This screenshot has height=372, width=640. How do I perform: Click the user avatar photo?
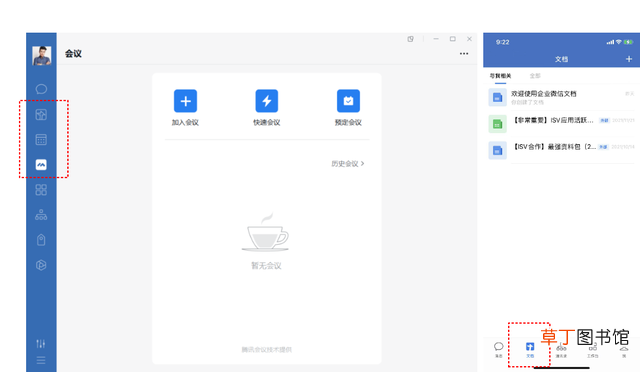click(42, 56)
